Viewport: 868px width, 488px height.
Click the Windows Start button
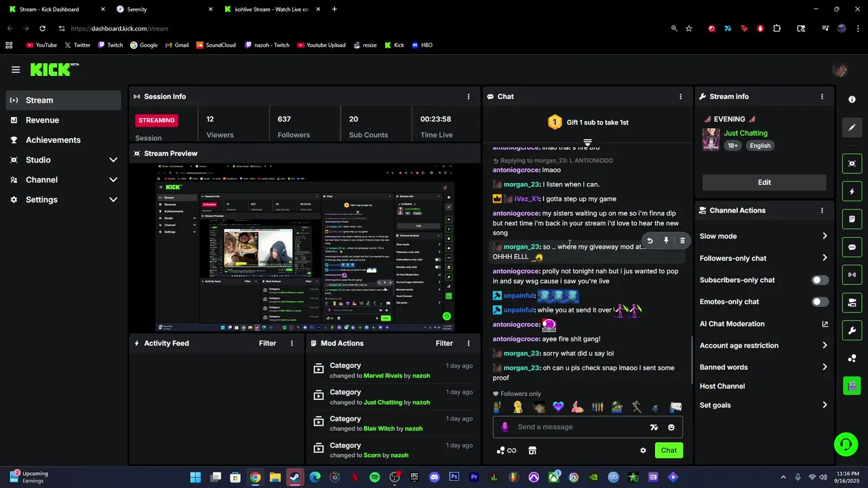coord(195,477)
